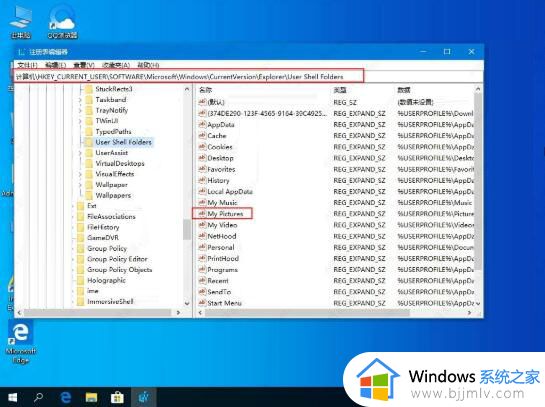Click the Desktop value icon
Screen dimensions: 545x407
[202, 158]
